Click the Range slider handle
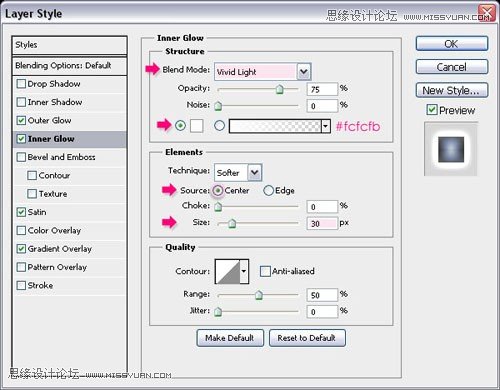Viewport: 500px width, 390px height. (x=259, y=295)
